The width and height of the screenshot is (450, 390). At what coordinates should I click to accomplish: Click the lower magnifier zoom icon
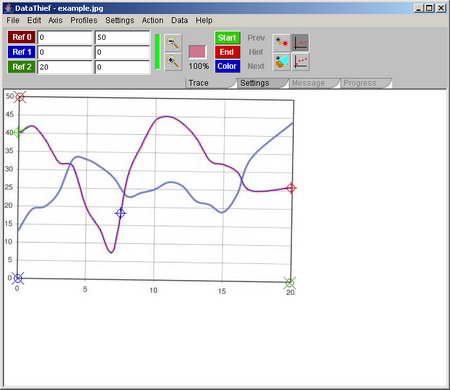173,62
